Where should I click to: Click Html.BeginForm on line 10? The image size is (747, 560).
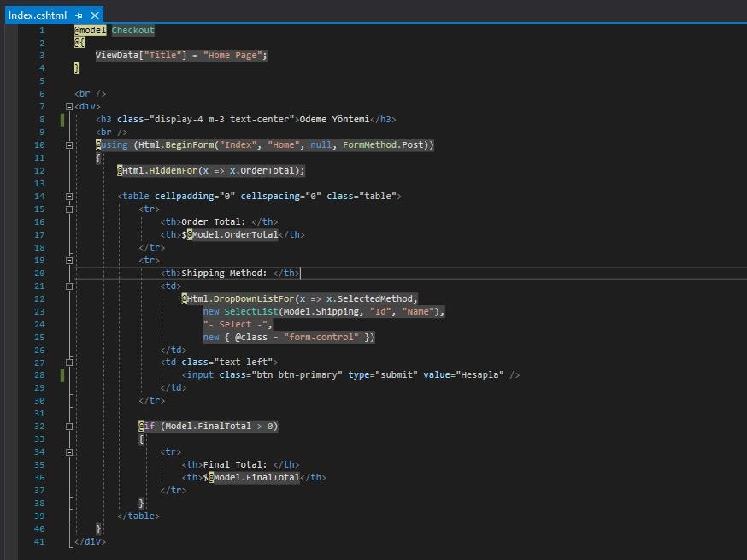point(176,144)
